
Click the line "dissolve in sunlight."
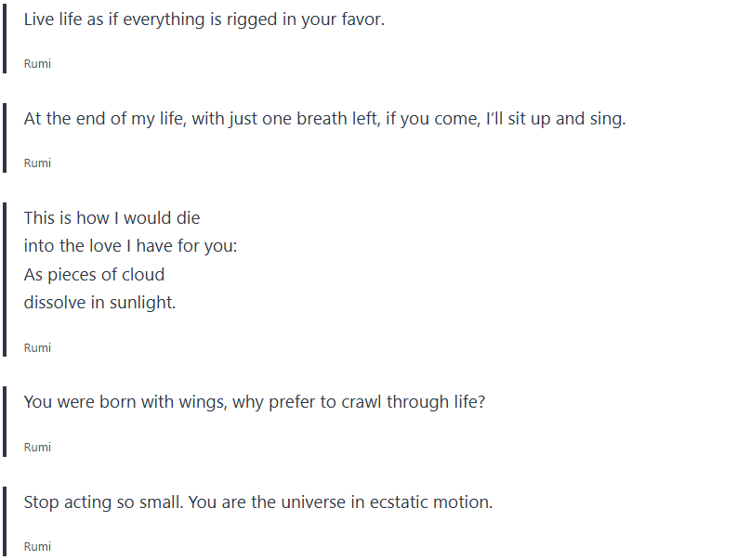click(99, 303)
